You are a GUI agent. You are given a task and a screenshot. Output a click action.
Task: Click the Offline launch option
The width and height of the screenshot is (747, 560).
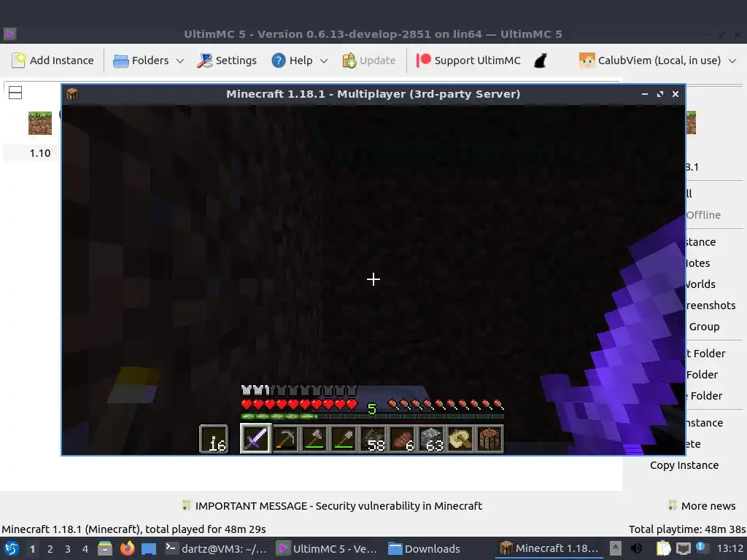(703, 215)
